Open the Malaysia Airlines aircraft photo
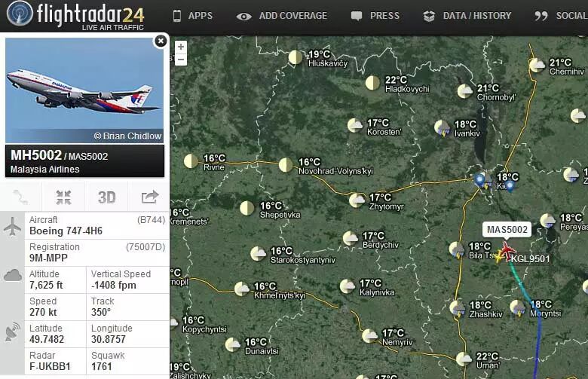 (84, 90)
